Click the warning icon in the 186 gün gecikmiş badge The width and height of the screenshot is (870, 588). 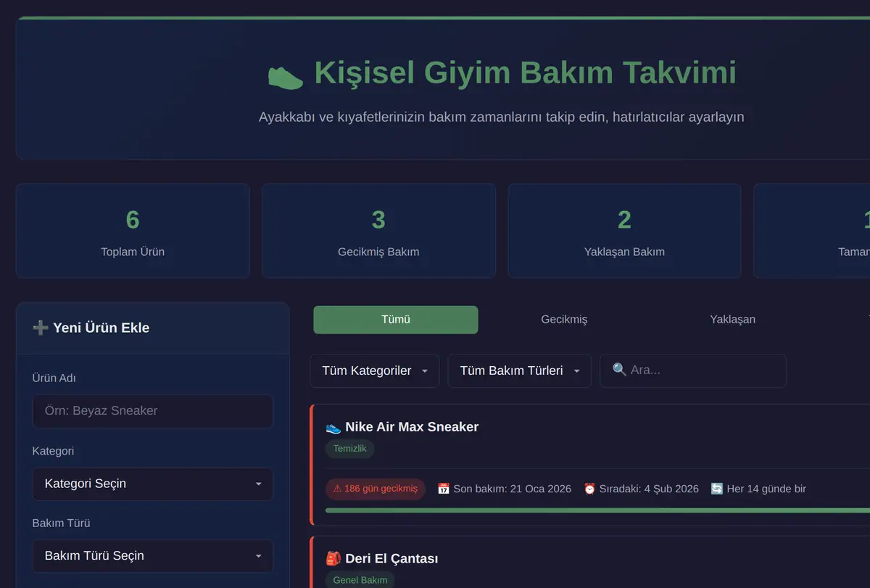point(337,489)
